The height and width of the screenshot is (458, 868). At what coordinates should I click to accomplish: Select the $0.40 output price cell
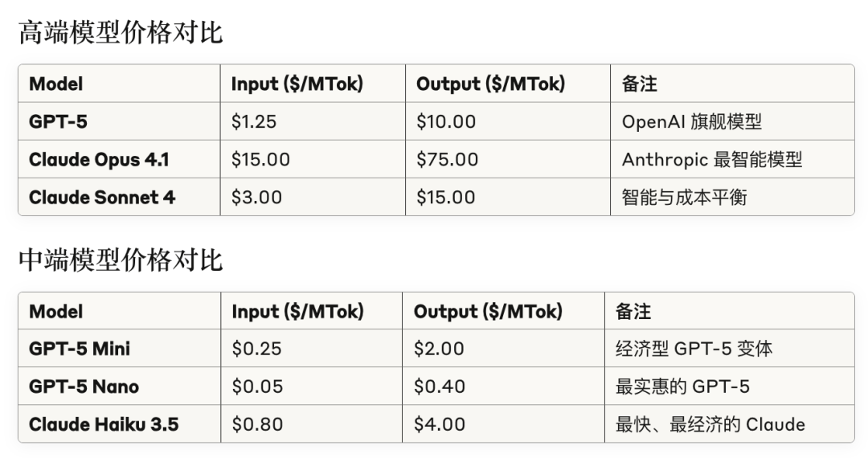point(440,386)
